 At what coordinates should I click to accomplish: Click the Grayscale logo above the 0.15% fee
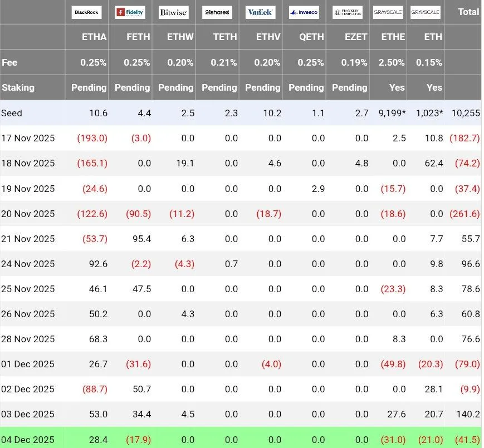[426, 12]
